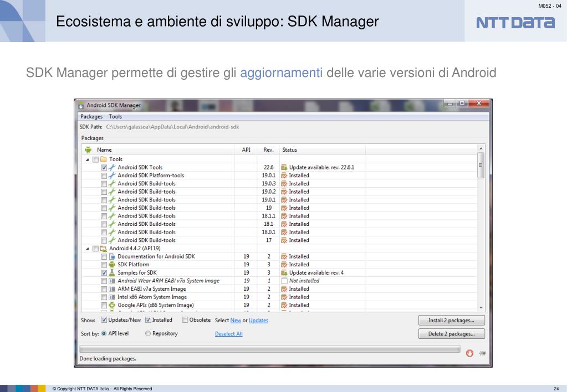Click the package list scrollbar thumb
567x392 pixels.
coord(481,165)
